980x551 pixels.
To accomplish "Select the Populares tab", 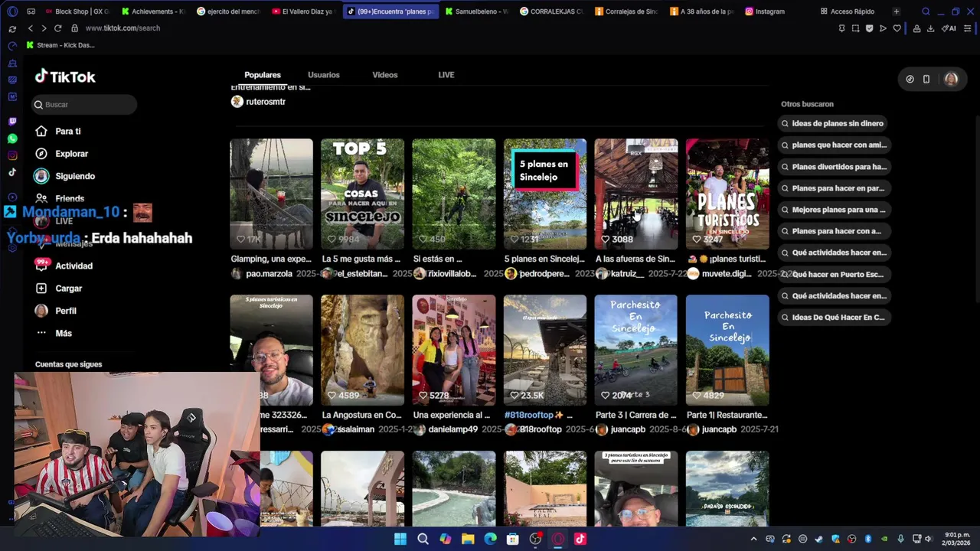I will [x=263, y=75].
